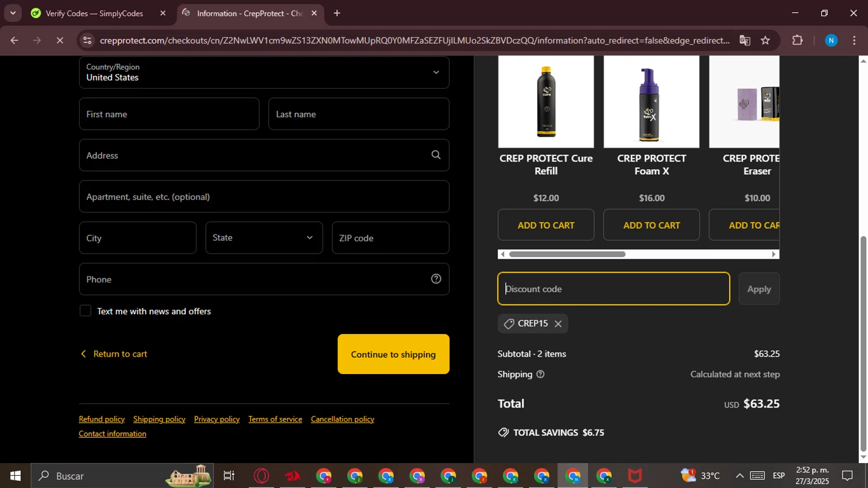This screenshot has width=868, height=488.
Task: Remove the CREP15 discount code
Action: 558,324
